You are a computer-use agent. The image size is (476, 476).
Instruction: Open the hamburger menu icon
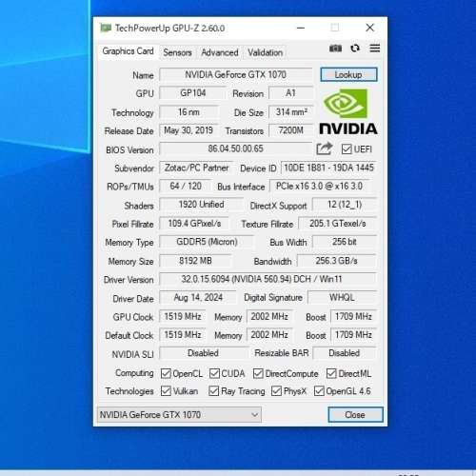(375, 49)
